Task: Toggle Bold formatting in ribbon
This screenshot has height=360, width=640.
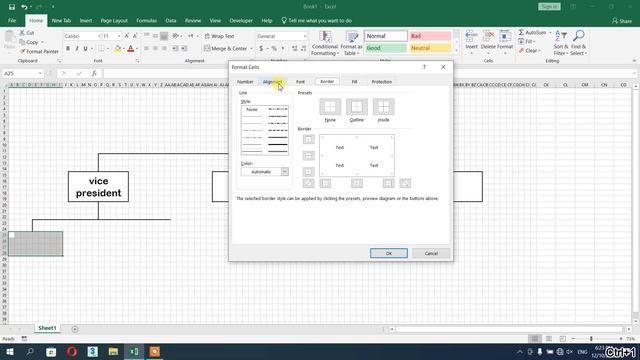Action: [68, 49]
